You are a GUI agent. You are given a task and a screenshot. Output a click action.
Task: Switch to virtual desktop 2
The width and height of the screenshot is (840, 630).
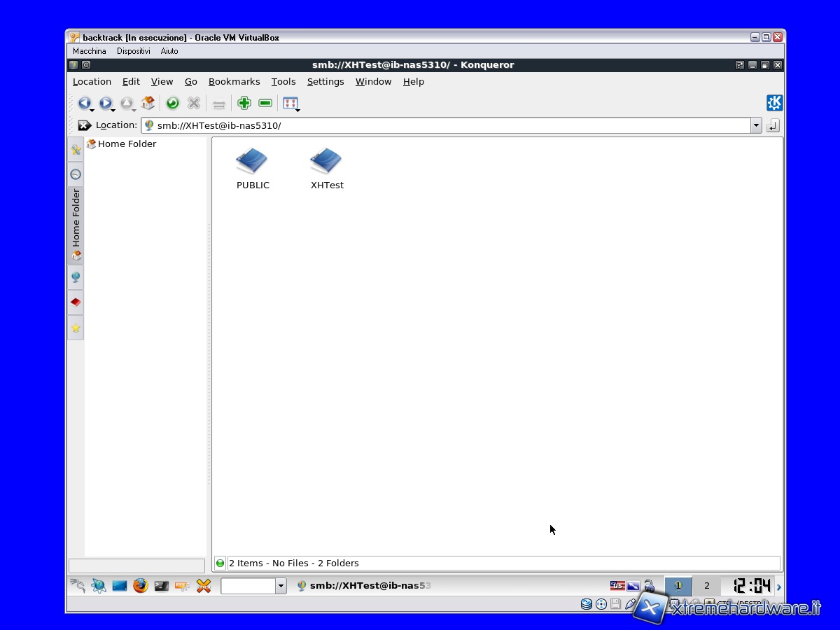point(706,586)
